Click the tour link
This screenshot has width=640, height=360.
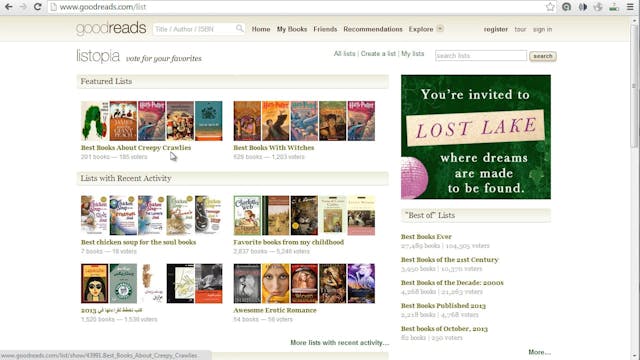coord(520,29)
